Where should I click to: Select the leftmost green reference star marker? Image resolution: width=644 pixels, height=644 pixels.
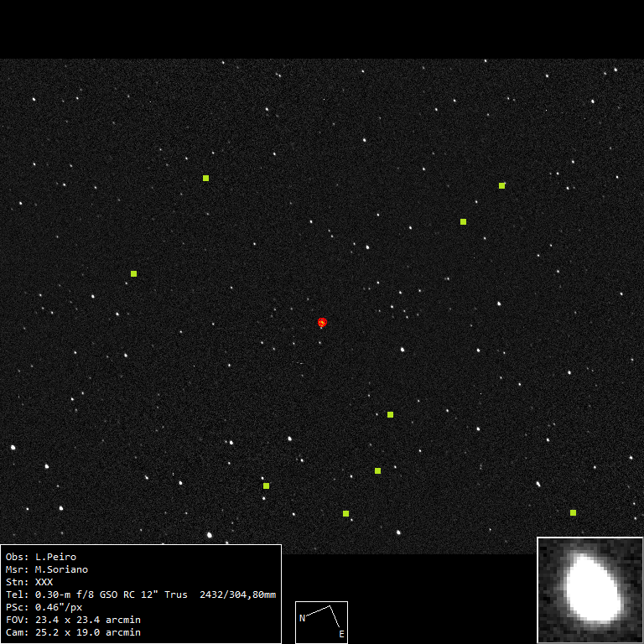pyautogui.click(x=133, y=273)
